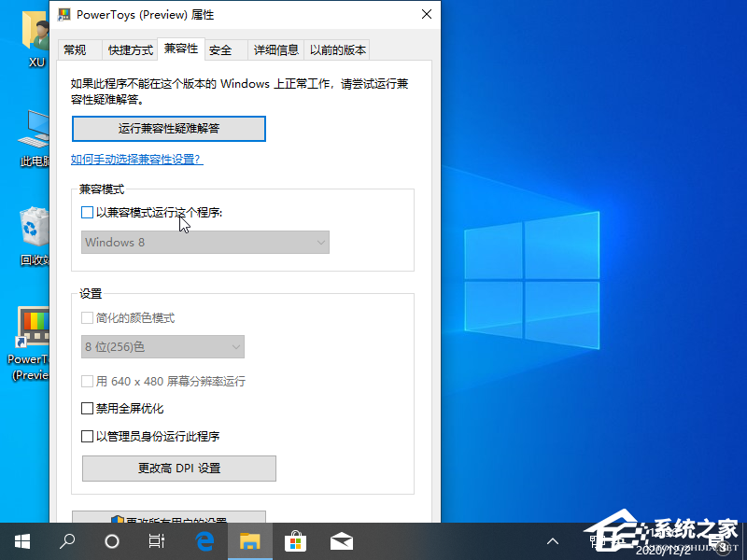Viewport: 747px width, 560px height.
Task: Open the Mail app from the taskbar
Action: 341,540
